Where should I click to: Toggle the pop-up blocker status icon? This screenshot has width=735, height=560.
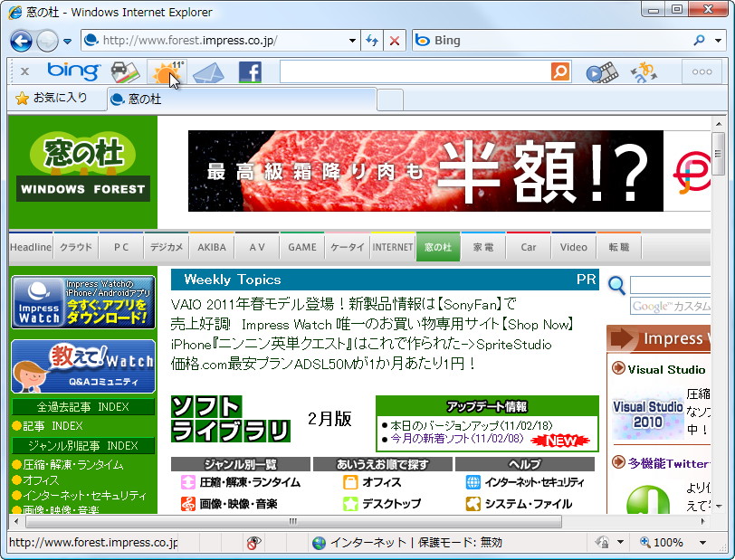[x=255, y=543]
